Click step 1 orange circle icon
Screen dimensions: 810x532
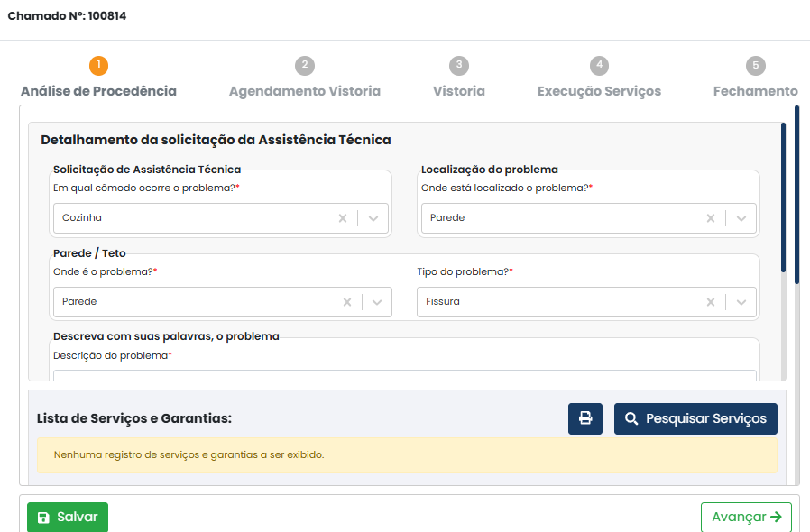tap(98, 66)
